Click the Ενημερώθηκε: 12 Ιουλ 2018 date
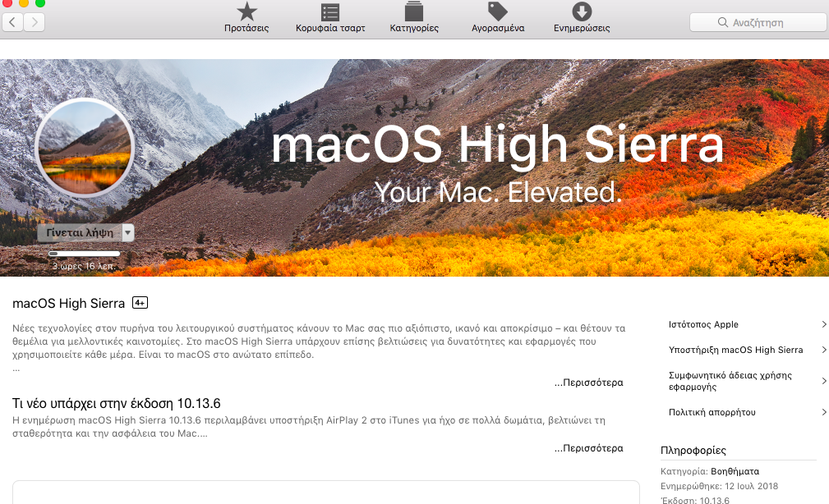This screenshot has width=829, height=504. point(719,486)
